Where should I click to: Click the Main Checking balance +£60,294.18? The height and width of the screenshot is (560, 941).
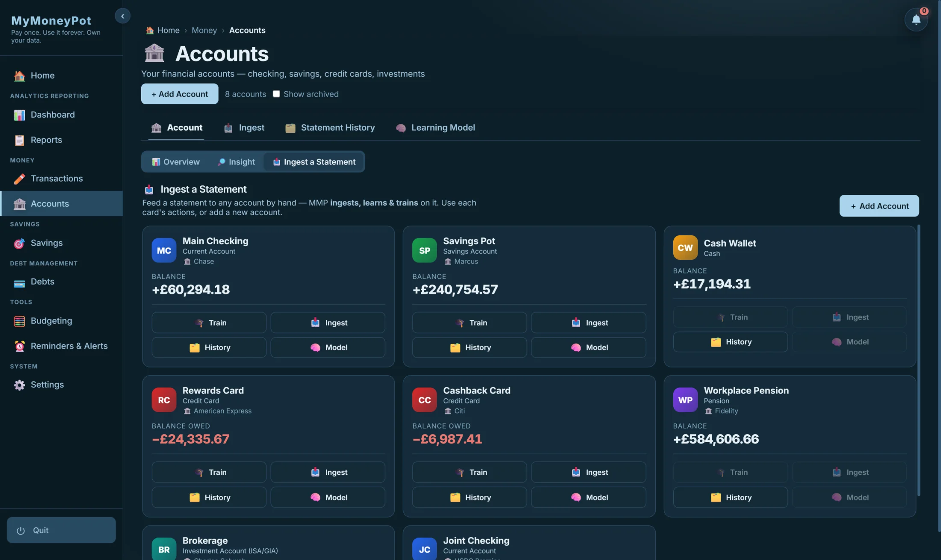tap(191, 289)
